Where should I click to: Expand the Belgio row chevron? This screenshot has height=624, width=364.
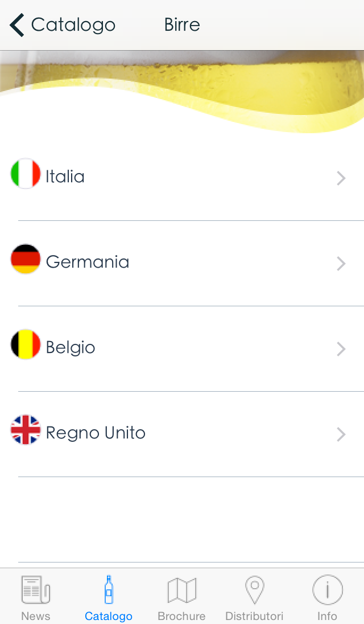pos(341,349)
